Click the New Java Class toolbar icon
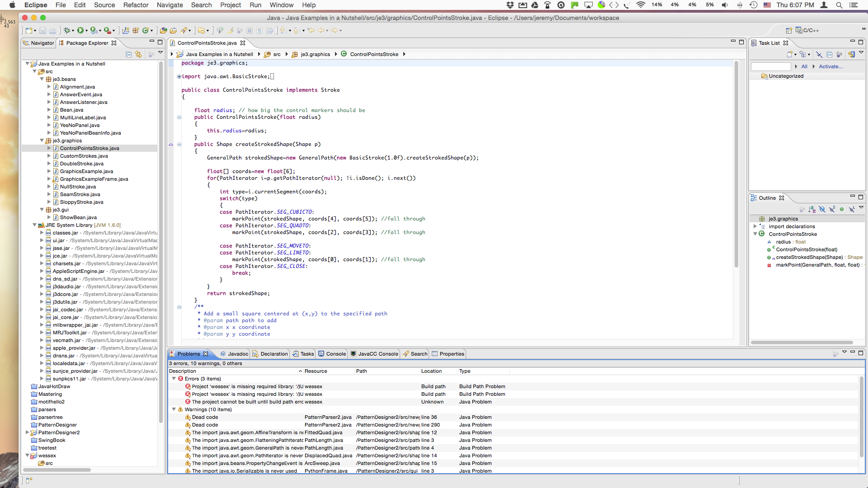This screenshot has height=488, width=868. click(x=146, y=30)
